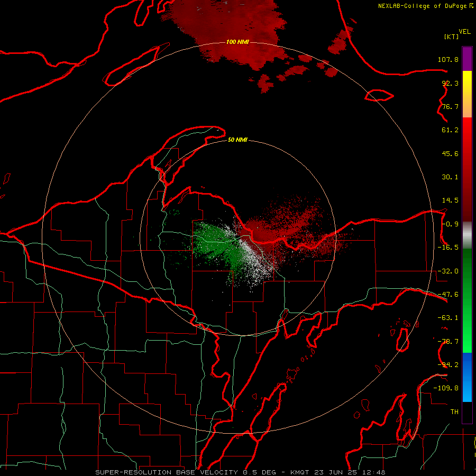Click the VEL label above color scale
The image size is (476, 476).
coord(464,32)
